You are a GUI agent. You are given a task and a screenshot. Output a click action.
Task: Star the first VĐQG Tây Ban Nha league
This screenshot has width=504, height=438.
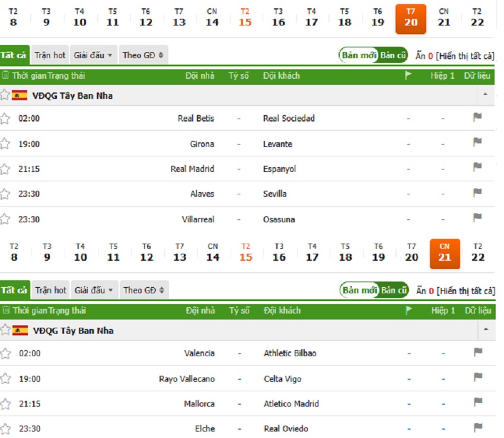click(x=5, y=95)
